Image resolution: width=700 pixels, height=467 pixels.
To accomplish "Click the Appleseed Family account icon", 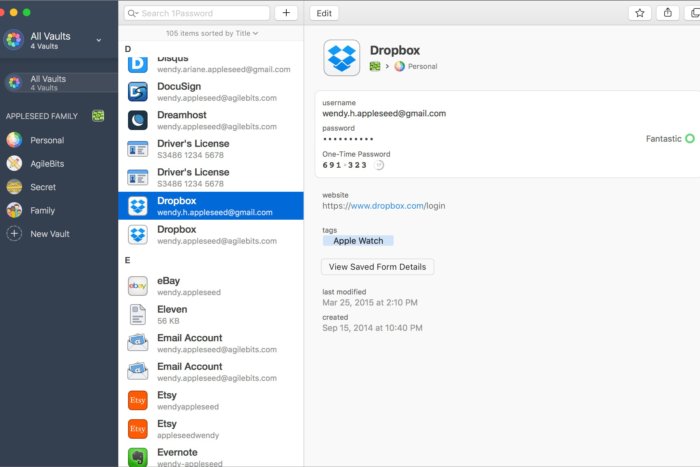I will pyautogui.click(x=98, y=116).
